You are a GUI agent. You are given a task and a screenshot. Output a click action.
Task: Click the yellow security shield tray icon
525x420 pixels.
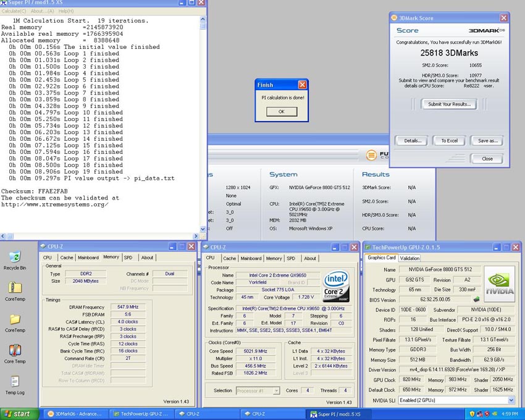point(472,414)
